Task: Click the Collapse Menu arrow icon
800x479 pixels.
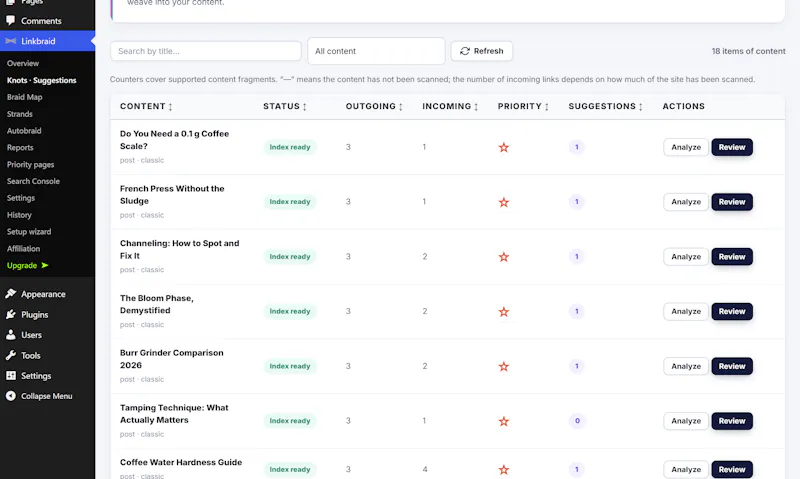Action: point(11,396)
